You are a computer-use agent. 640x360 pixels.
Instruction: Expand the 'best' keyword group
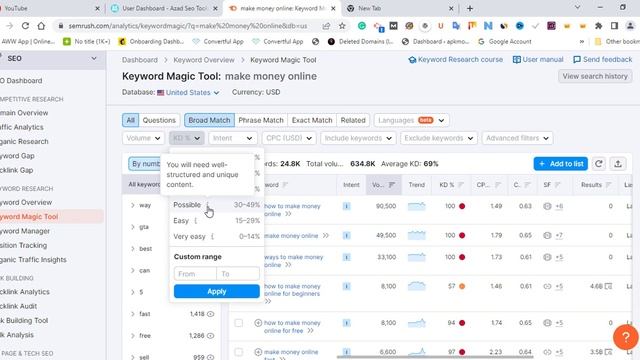pos(133,249)
